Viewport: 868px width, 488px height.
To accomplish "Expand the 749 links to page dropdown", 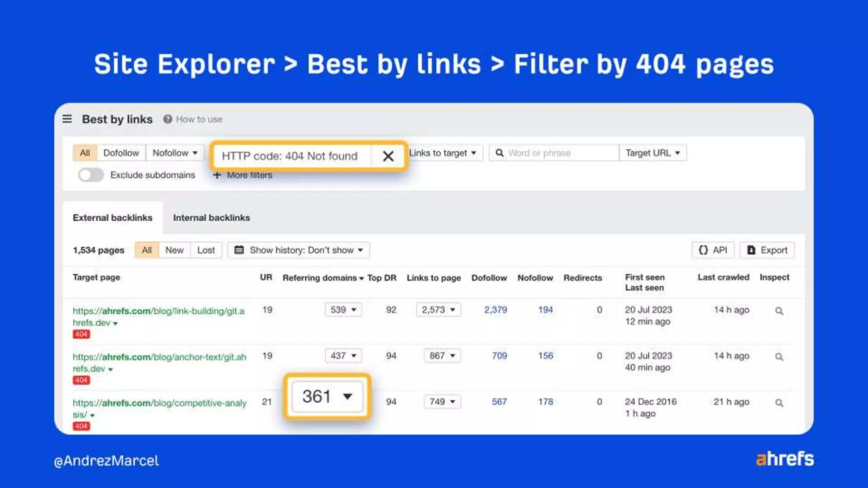I will coord(442,402).
